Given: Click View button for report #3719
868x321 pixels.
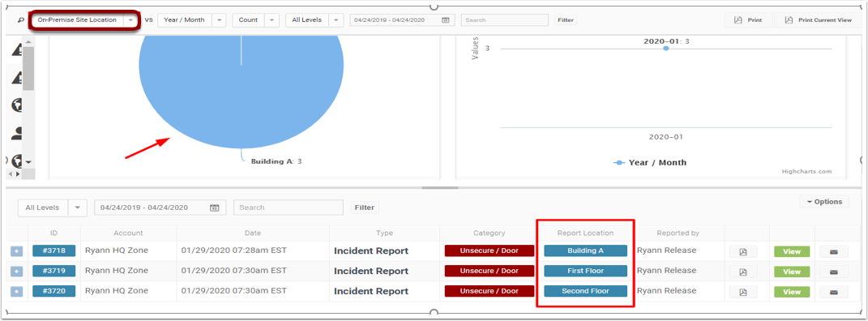Looking at the screenshot, I should click(792, 272).
